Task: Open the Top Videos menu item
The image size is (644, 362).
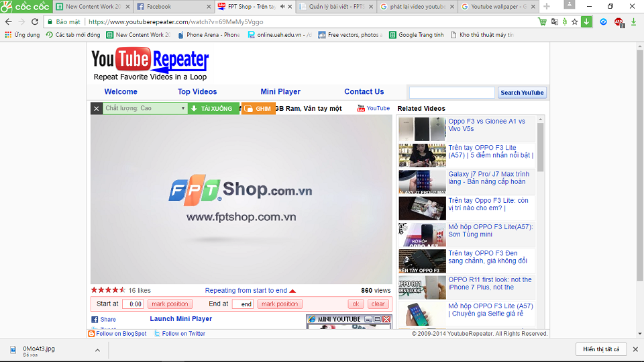Action: click(x=197, y=92)
